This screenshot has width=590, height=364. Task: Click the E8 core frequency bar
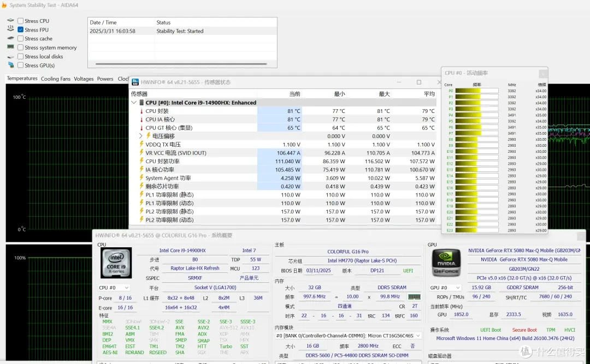pos(477,139)
